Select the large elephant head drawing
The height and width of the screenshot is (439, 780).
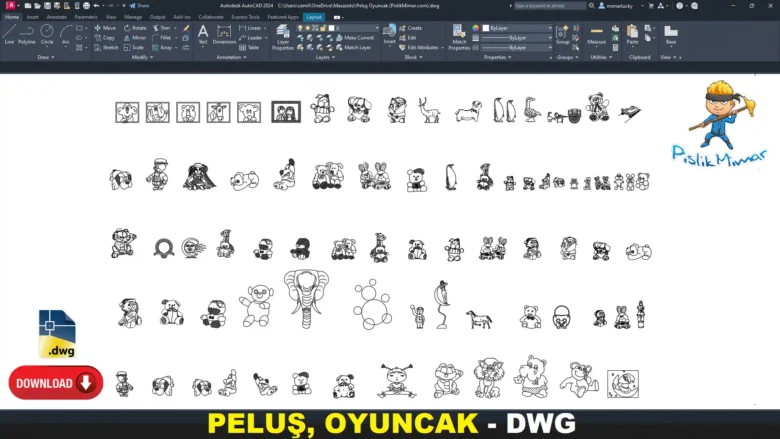pos(306,298)
